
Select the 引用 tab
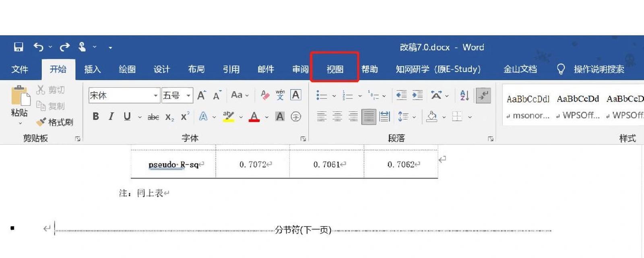[x=231, y=69]
